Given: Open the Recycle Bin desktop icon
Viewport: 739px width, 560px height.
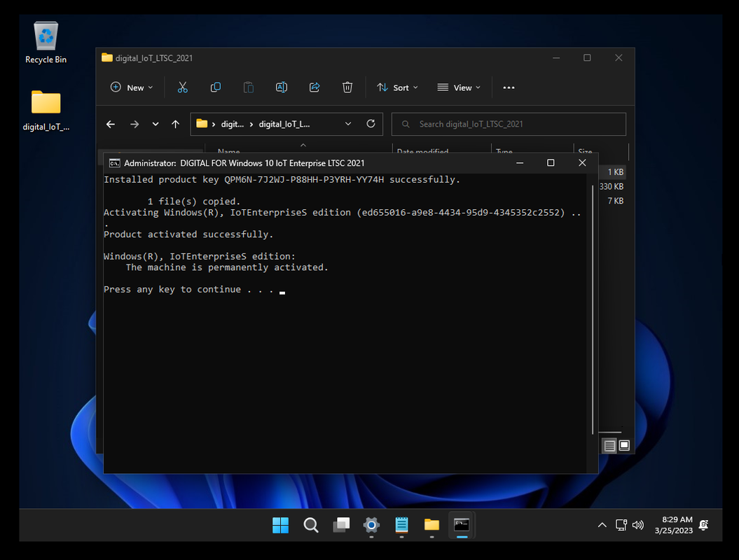Looking at the screenshot, I should coord(46,43).
